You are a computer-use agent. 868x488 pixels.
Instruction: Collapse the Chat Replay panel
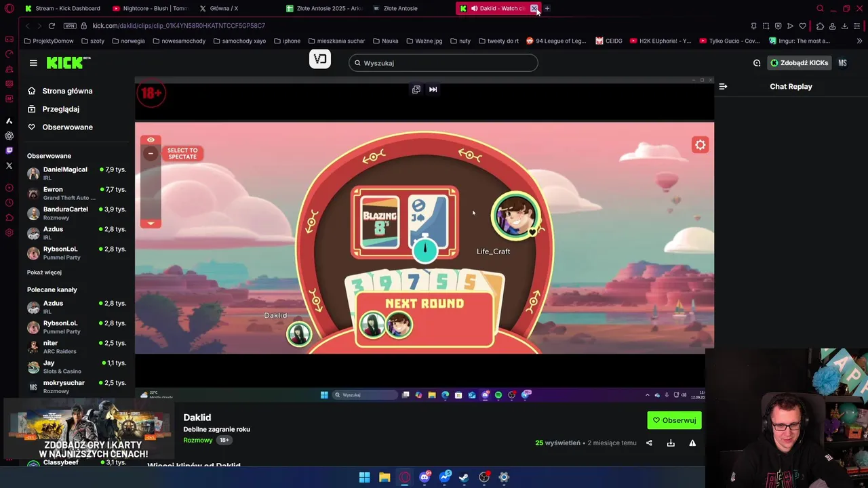723,87
